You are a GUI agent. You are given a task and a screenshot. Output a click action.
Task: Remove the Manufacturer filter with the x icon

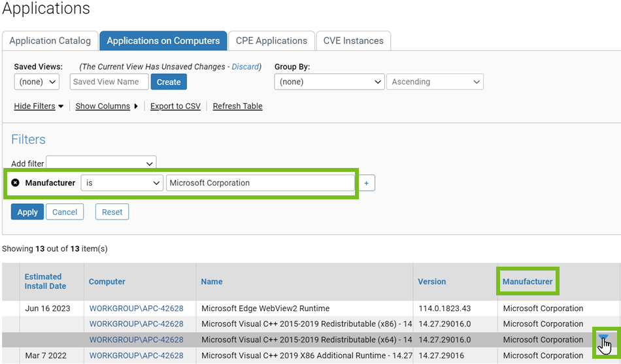(x=15, y=182)
